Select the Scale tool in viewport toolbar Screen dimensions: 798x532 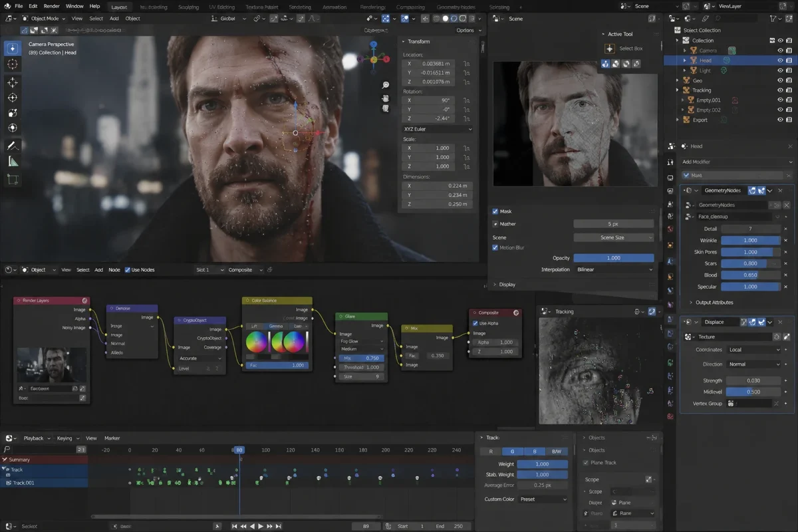point(13,113)
